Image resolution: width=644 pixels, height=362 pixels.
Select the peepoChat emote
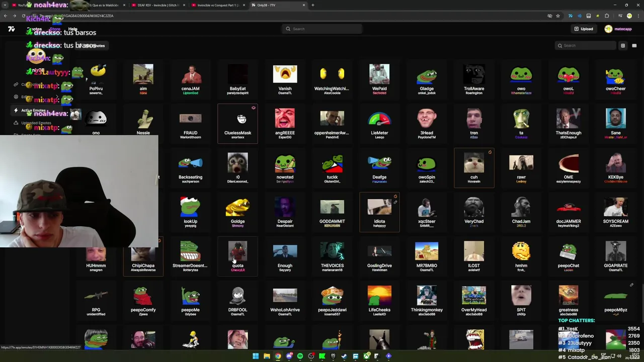[569, 256]
